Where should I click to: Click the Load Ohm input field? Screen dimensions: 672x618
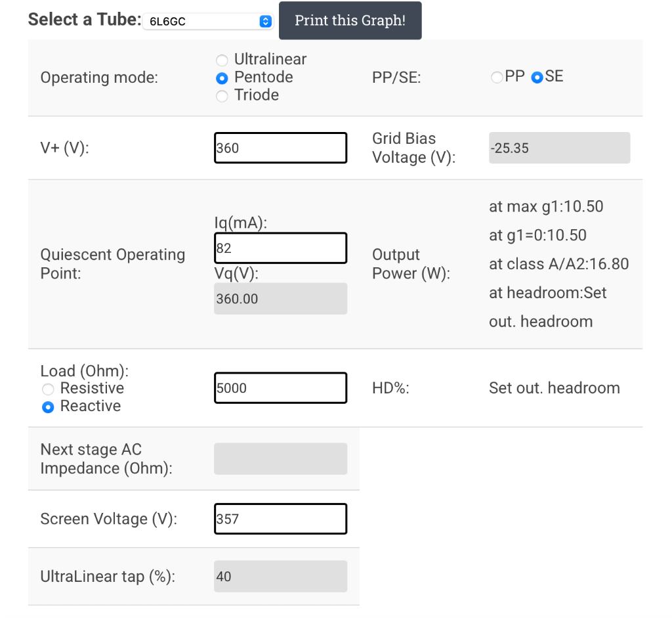280,388
